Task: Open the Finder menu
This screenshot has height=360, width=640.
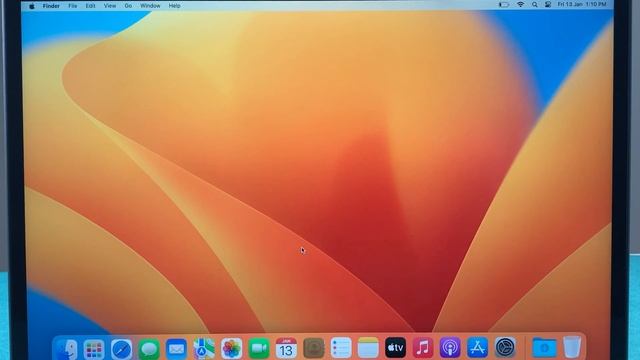Action: [51, 6]
